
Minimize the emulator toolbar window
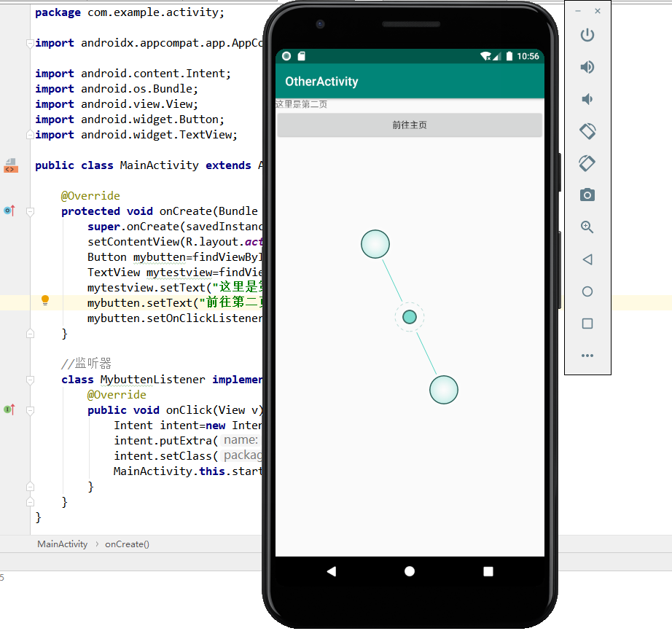(x=578, y=11)
